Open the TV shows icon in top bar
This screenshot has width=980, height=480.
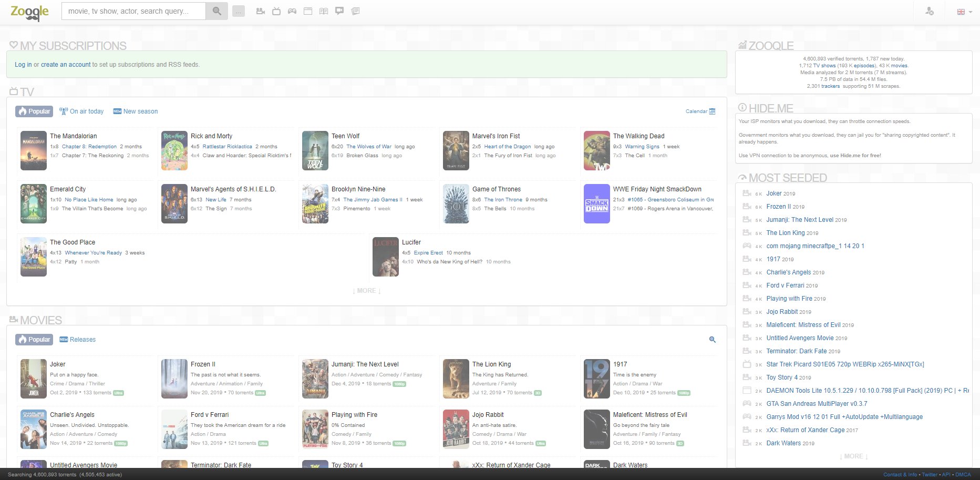pyautogui.click(x=276, y=11)
